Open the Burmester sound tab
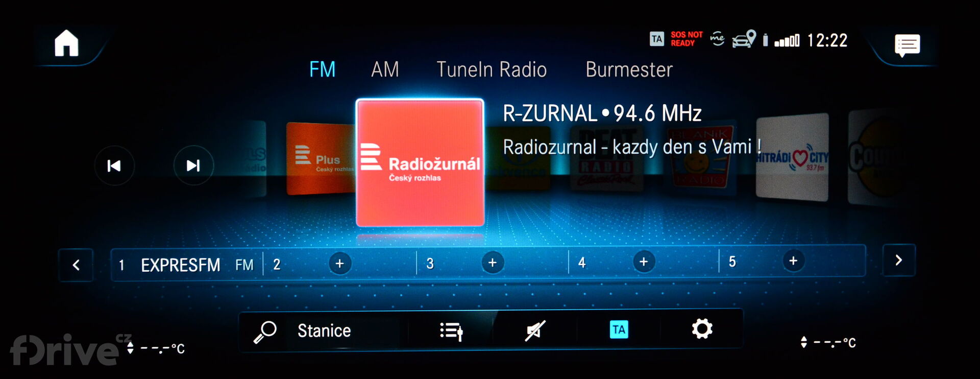Screen dimensions: 980x379 pyautogui.click(x=629, y=69)
